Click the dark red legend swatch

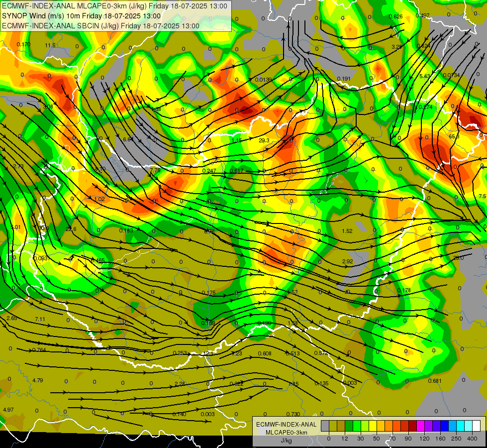pyautogui.click(x=412, y=426)
